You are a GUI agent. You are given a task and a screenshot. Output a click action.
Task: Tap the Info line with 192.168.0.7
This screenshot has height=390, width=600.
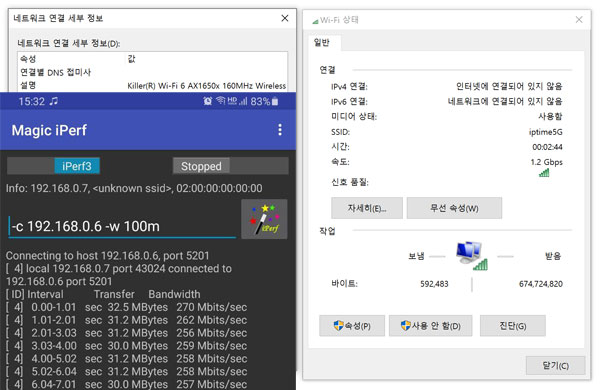[134, 188]
